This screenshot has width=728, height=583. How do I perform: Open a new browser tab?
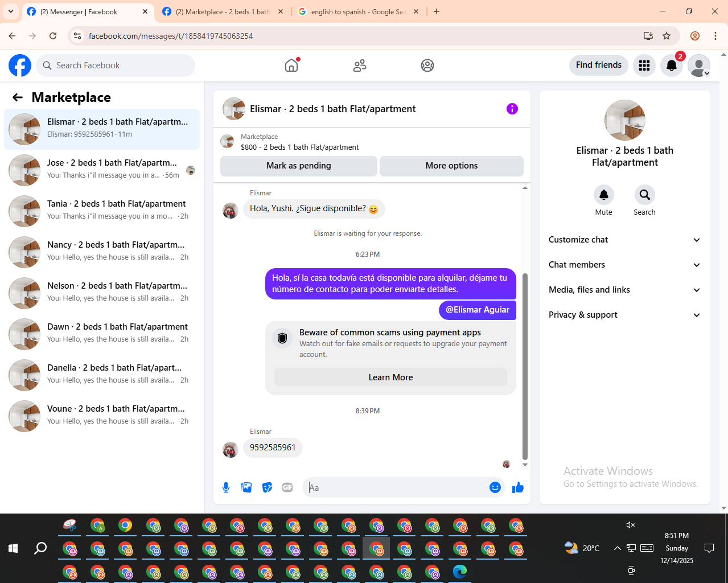[437, 11]
